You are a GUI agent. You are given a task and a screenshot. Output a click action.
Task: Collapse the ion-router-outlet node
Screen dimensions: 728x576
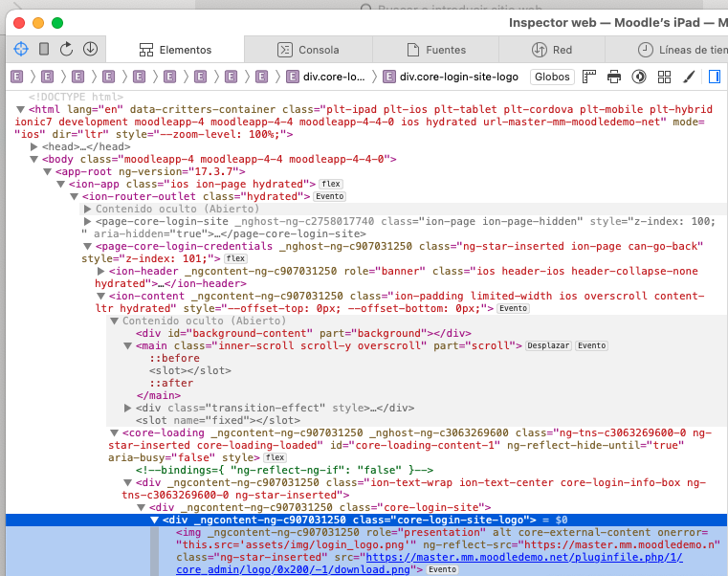[75, 197]
